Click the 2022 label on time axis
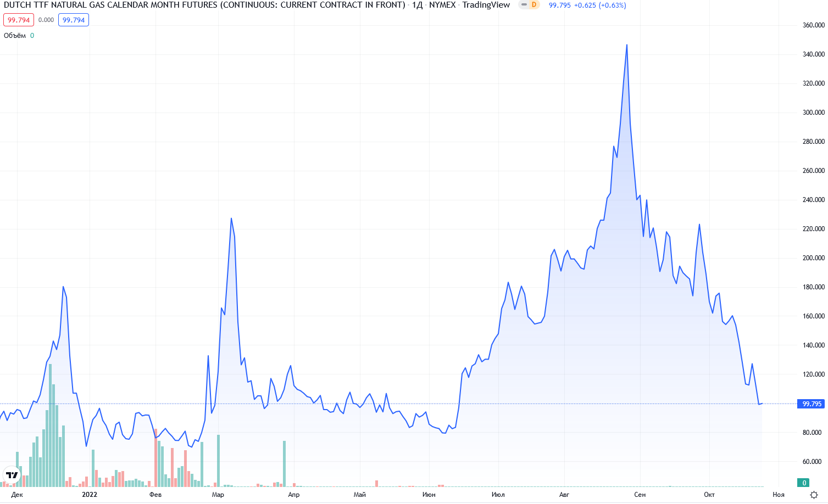Image resolution: width=828 pixels, height=504 pixels. [90, 495]
